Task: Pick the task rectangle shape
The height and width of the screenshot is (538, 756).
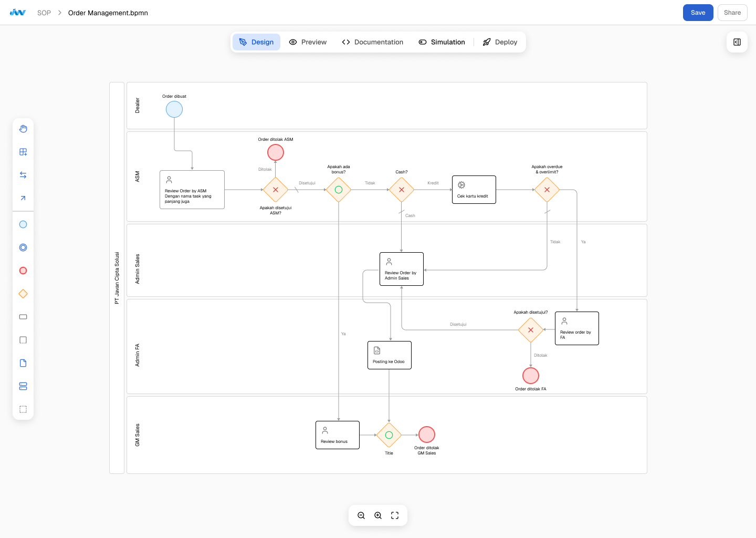Action: pyautogui.click(x=23, y=316)
